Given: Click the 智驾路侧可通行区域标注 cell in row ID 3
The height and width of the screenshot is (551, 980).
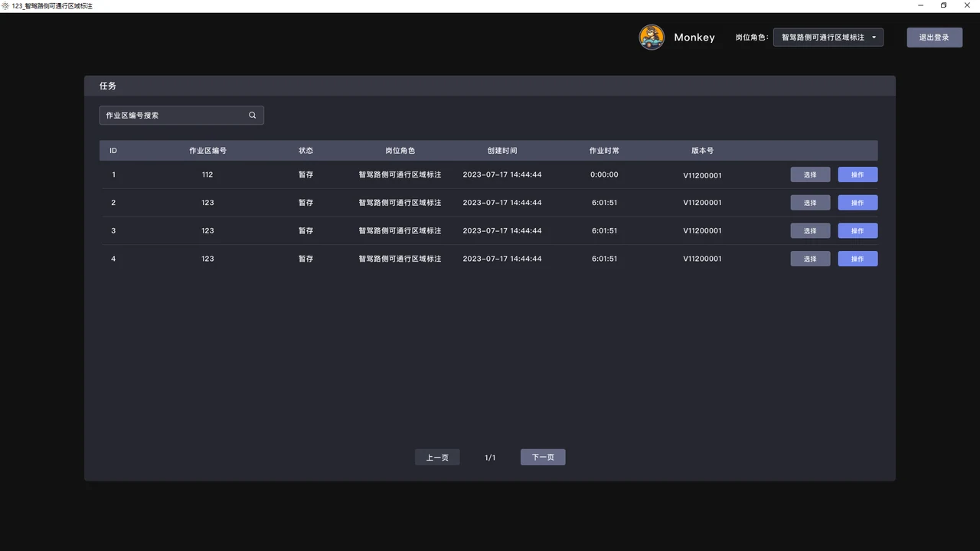Looking at the screenshot, I should (400, 230).
